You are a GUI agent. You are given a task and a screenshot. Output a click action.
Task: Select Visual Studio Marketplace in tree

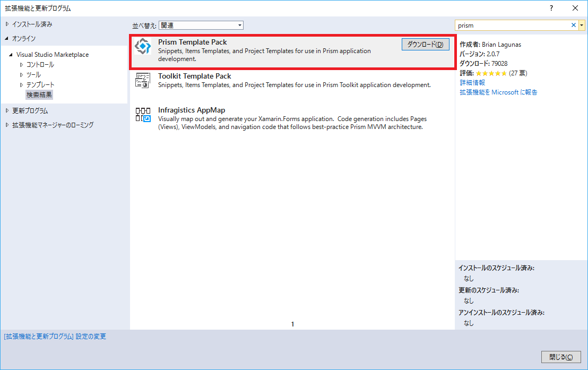53,54
